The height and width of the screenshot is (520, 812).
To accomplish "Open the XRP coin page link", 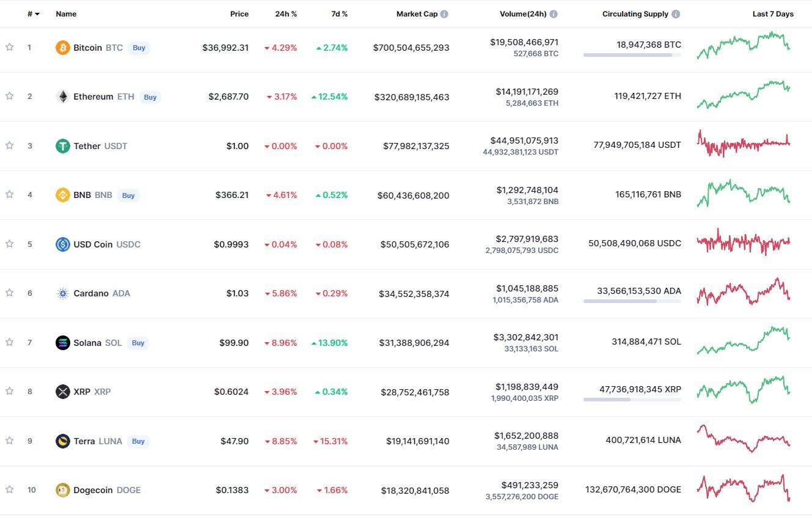I will [x=82, y=392].
